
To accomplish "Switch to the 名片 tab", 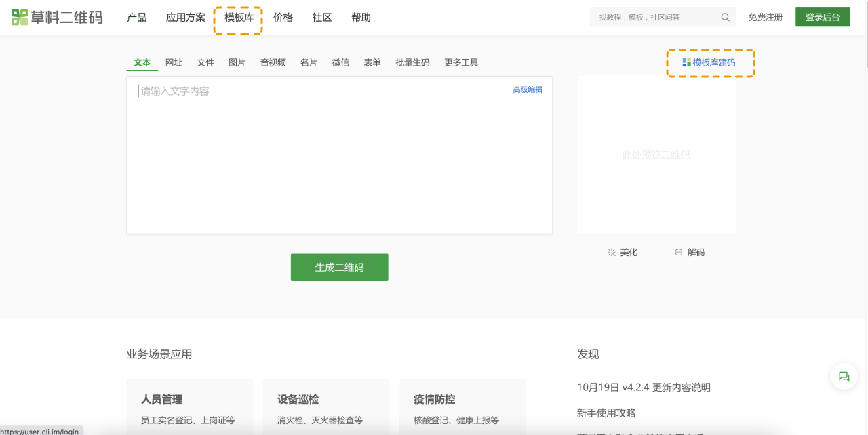I will [309, 62].
